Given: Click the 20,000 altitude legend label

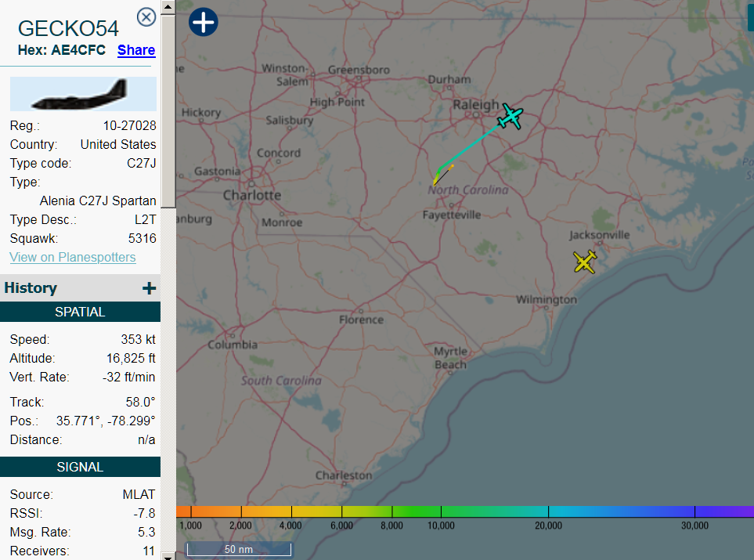Looking at the screenshot, I should [548, 526].
